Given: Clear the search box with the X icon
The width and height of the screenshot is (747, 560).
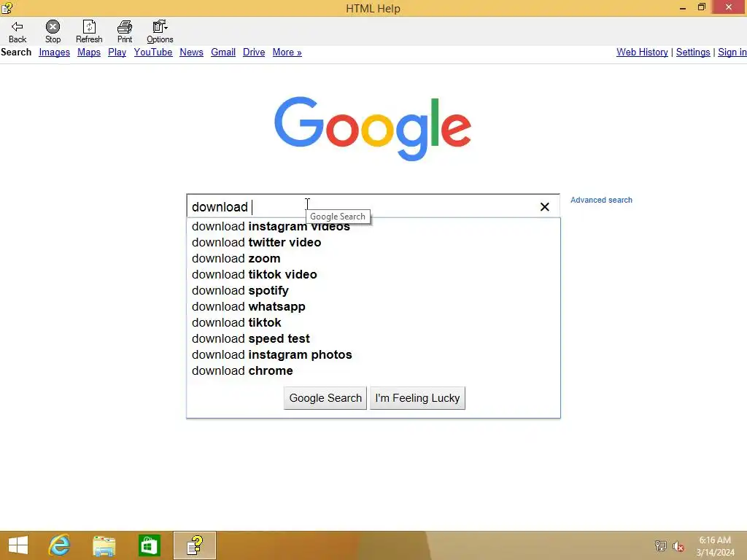Looking at the screenshot, I should pos(544,206).
